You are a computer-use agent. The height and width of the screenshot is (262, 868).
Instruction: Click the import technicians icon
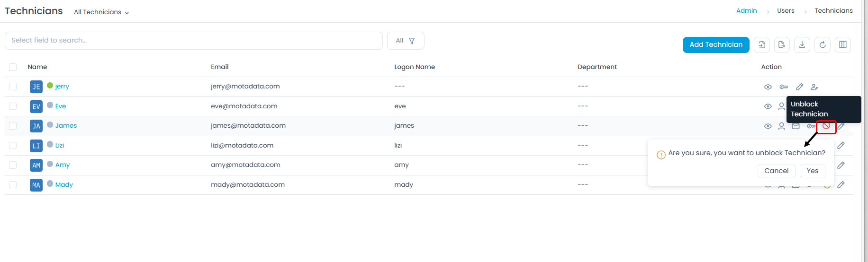tap(762, 44)
